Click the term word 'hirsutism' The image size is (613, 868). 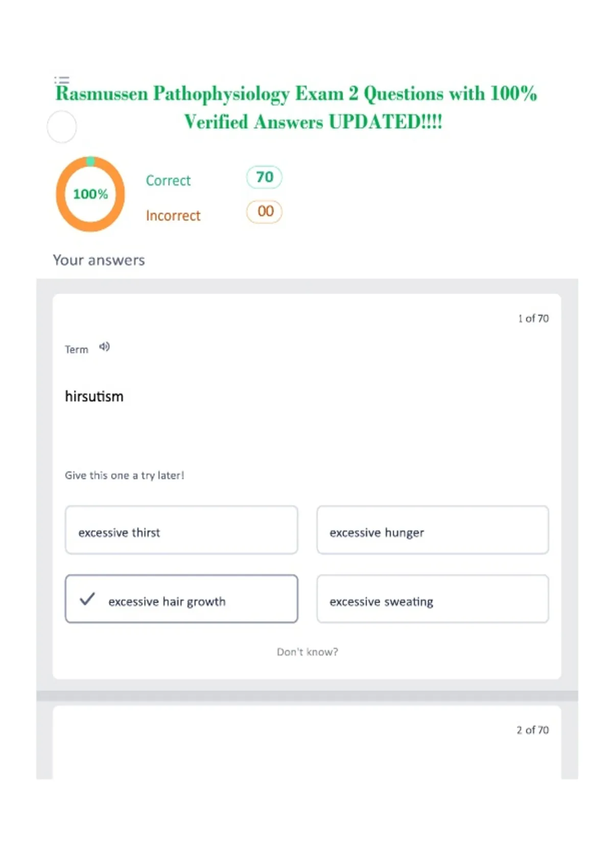click(x=94, y=396)
